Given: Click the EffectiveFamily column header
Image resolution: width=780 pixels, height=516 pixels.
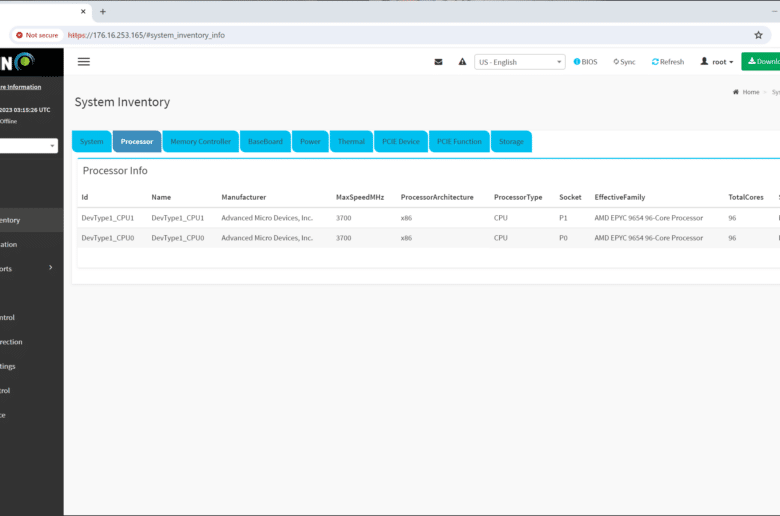Looking at the screenshot, I should coord(620,197).
